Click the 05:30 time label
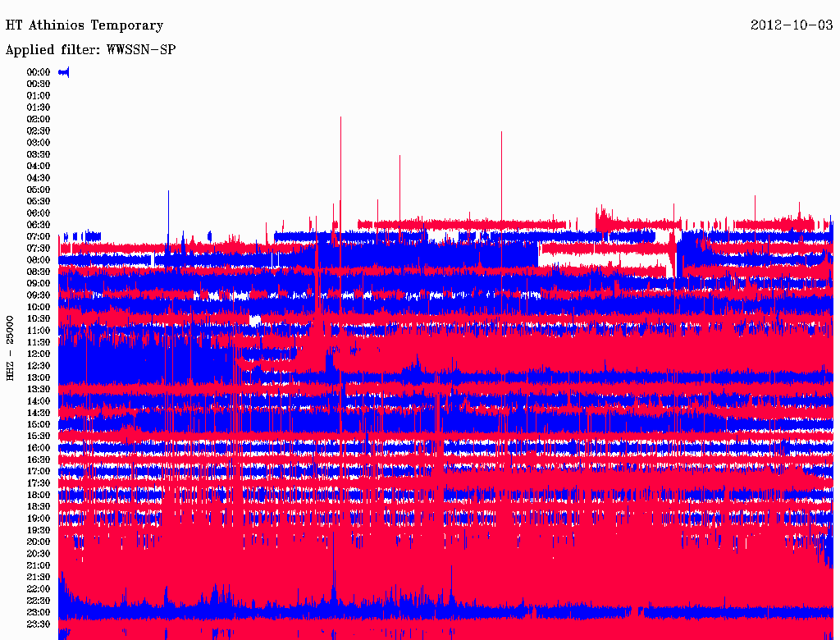 [39, 201]
